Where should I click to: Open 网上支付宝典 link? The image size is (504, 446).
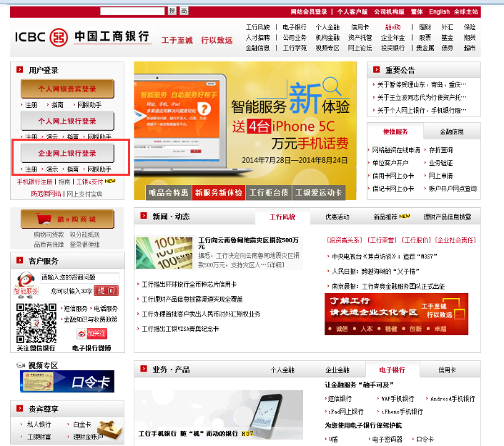[x=84, y=194]
